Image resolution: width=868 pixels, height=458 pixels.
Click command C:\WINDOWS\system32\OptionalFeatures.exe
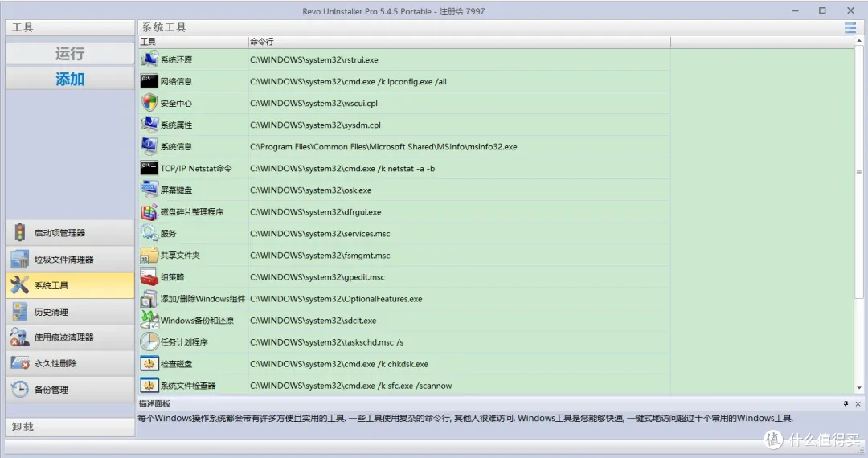coord(336,299)
